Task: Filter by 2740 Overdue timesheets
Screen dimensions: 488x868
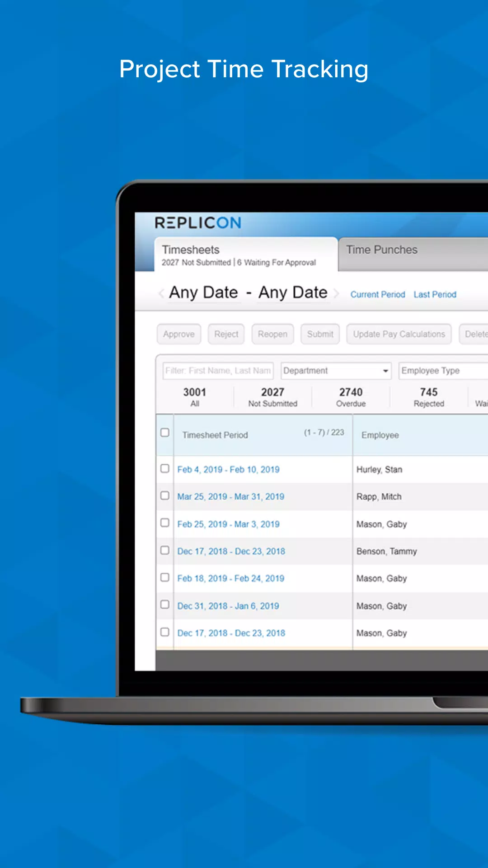Action: click(x=351, y=397)
